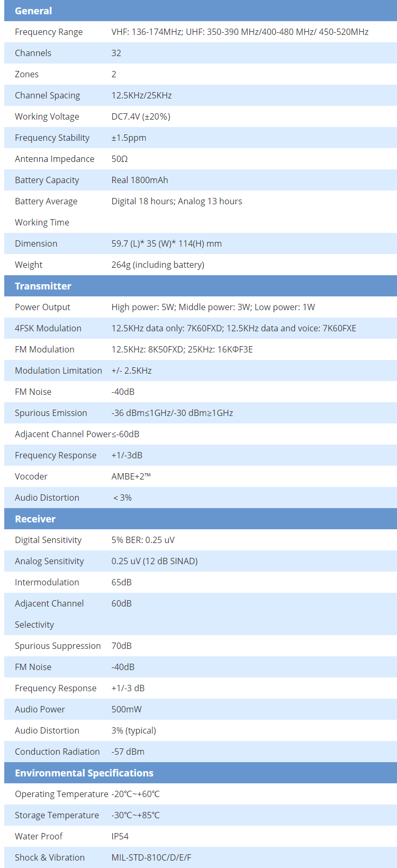Click the 264g weight value

158,265
